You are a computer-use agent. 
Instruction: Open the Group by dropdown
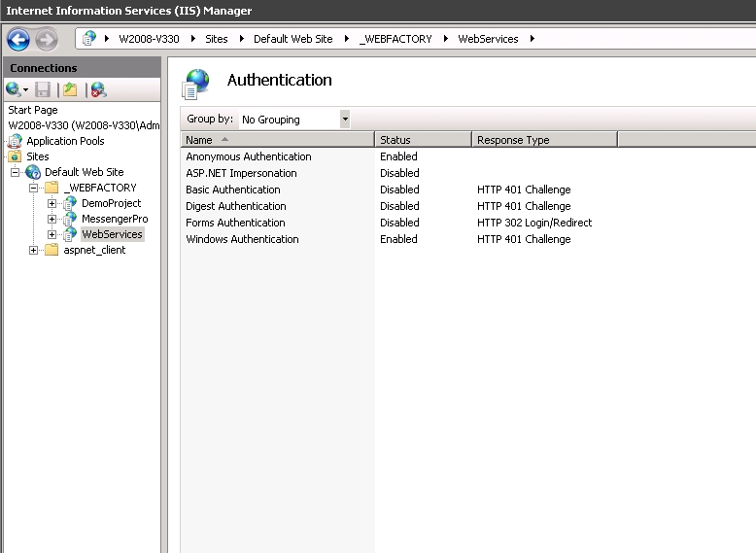point(344,120)
